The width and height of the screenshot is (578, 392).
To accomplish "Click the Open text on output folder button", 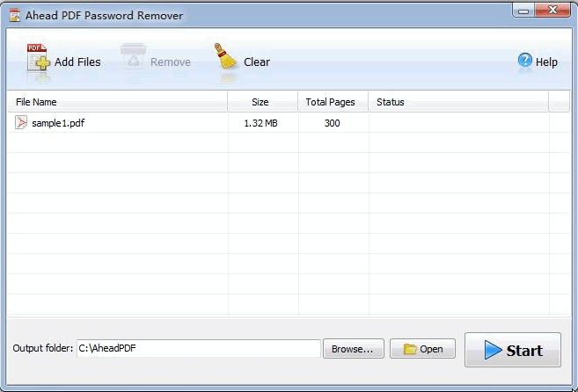I will (x=431, y=349).
